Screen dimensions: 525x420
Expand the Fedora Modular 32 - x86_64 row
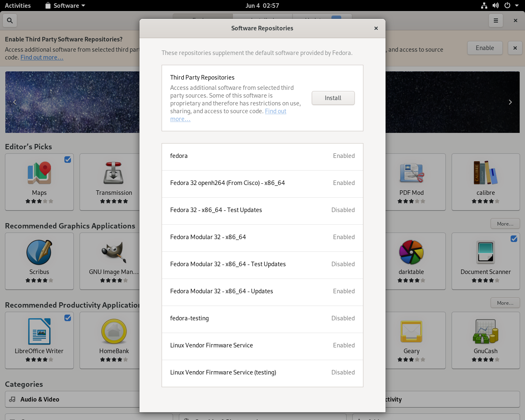pyautogui.click(x=262, y=238)
